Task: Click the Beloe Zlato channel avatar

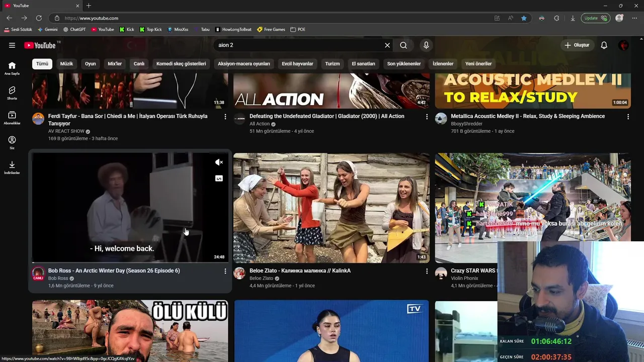Action: (239, 273)
